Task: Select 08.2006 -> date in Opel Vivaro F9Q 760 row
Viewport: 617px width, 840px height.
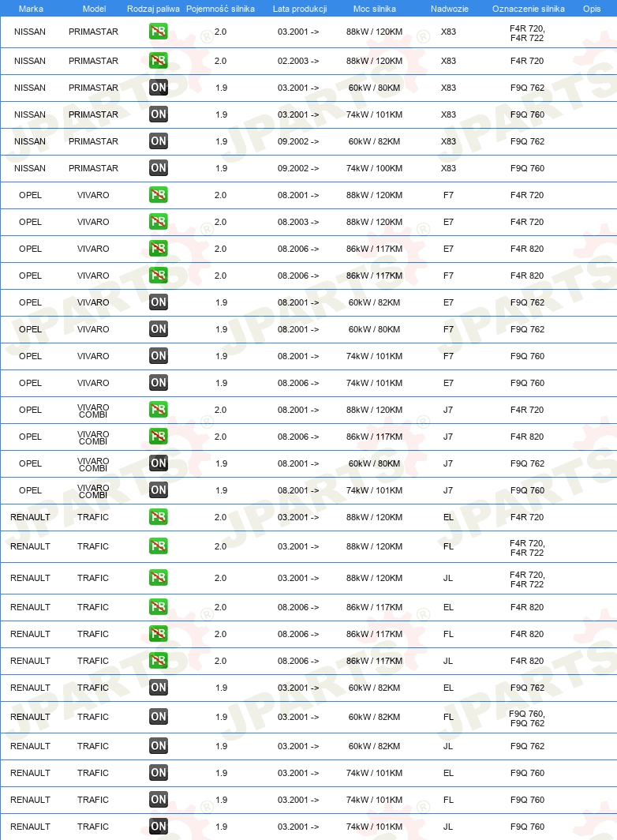Action: pyautogui.click(x=297, y=383)
